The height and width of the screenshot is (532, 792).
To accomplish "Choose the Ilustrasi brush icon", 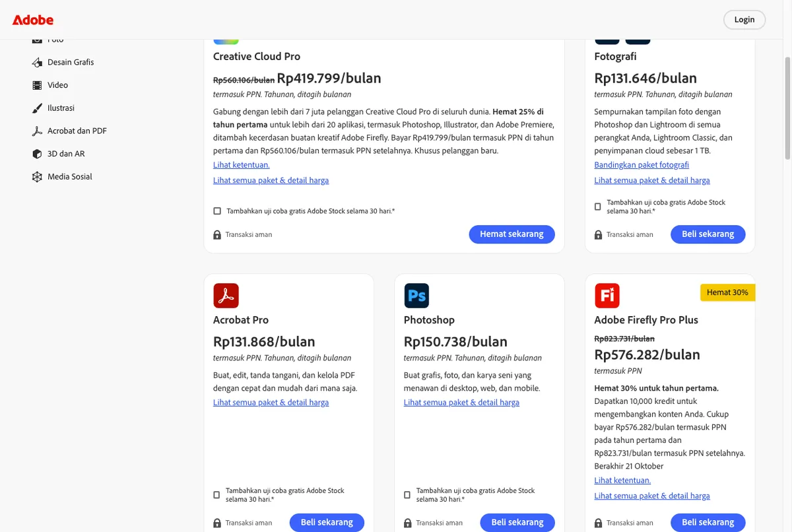I will click(x=37, y=108).
